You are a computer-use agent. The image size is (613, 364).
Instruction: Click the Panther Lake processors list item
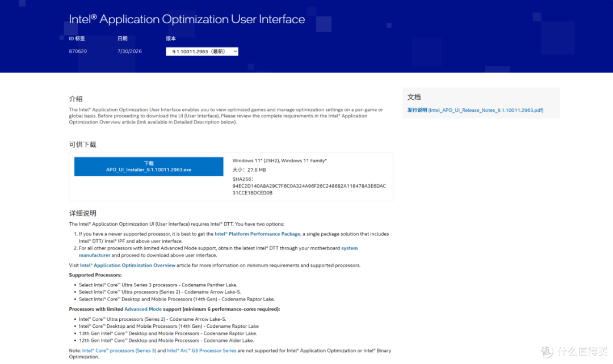pos(158,285)
